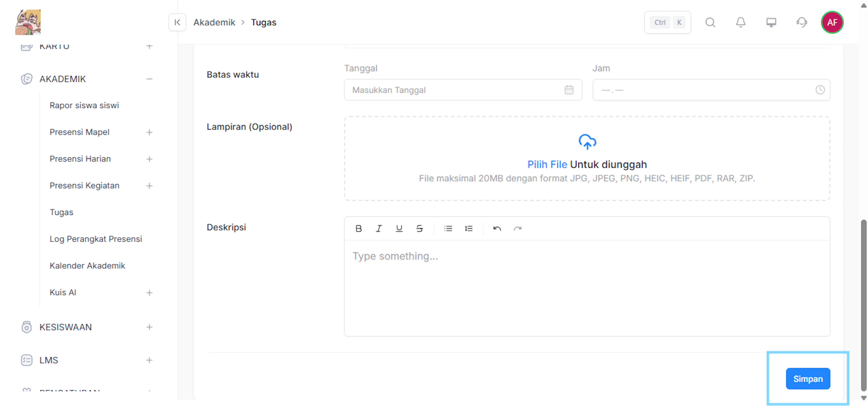Toggle underline formatting in Deskripsi editor
This screenshot has height=406, width=868.
click(399, 229)
